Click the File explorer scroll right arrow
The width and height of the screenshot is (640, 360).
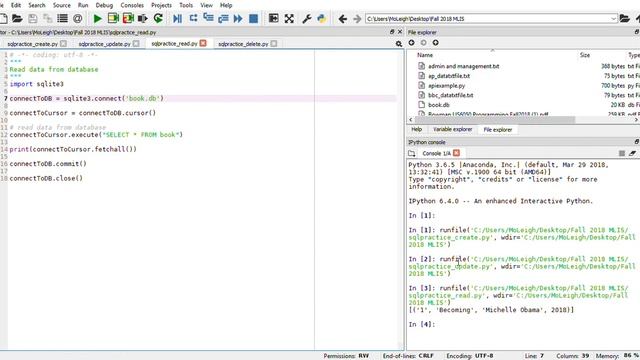tap(636, 120)
